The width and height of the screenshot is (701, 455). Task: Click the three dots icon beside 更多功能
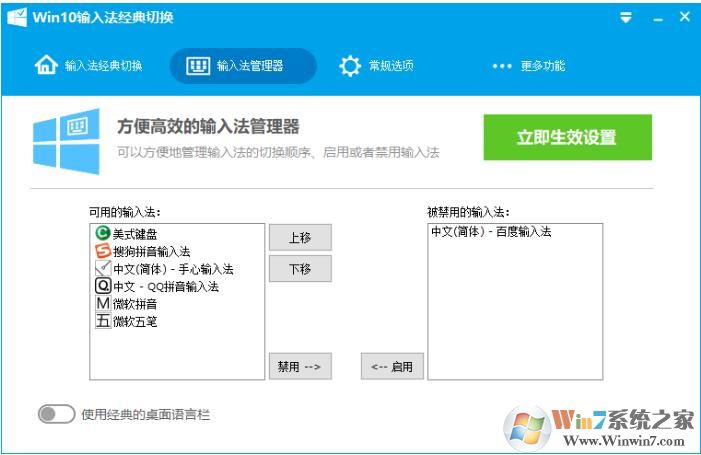click(x=502, y=66)
